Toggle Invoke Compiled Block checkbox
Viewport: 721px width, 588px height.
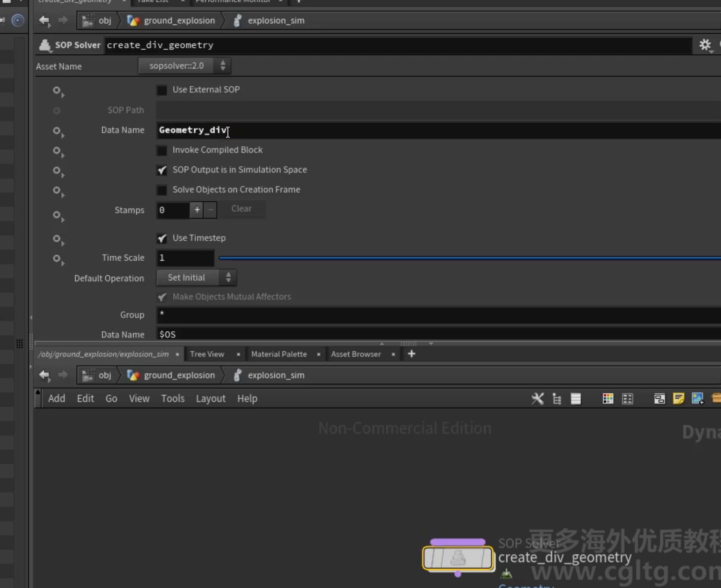[162, 150]
